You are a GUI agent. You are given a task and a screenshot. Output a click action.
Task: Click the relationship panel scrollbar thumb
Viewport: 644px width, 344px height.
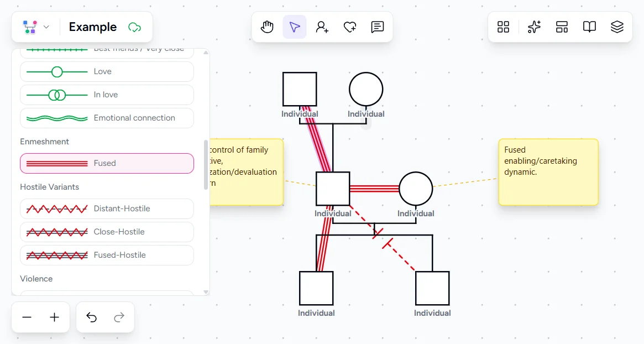pos(206,165)
